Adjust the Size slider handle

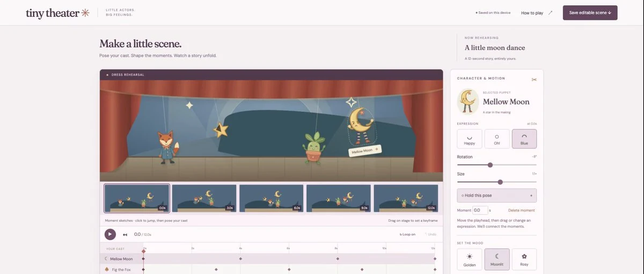(x=500, y=182)
